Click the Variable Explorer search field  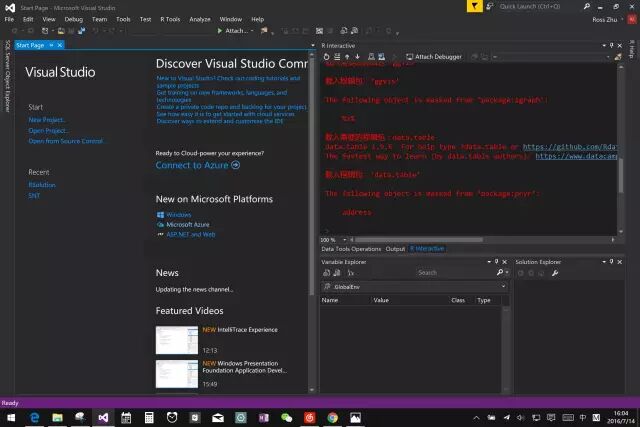pyautogui.click(x=455, y=272)
